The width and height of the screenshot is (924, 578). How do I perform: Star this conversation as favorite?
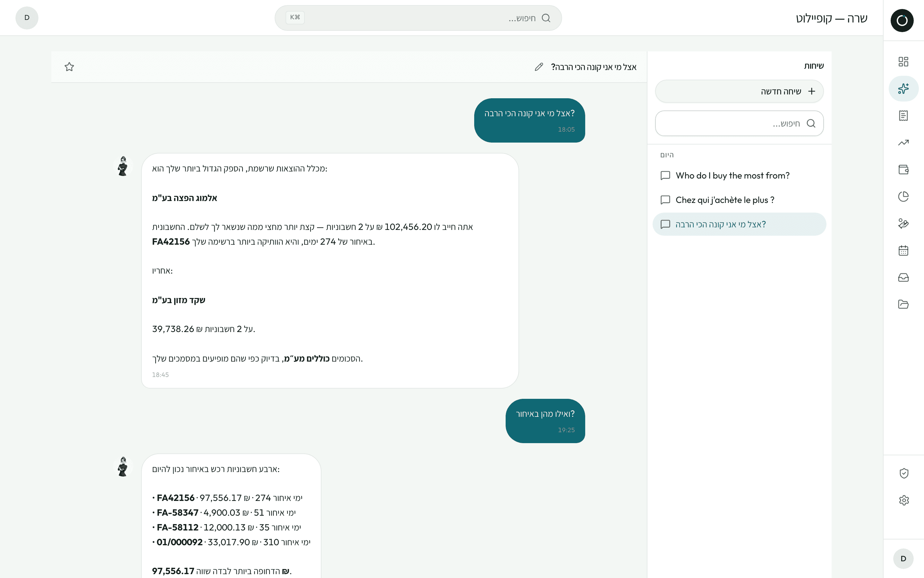pos(69,67)
